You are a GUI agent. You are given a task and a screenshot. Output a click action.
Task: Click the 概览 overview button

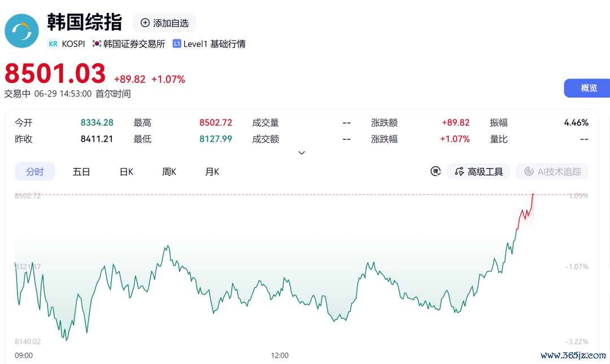click(x=587, y=88)
